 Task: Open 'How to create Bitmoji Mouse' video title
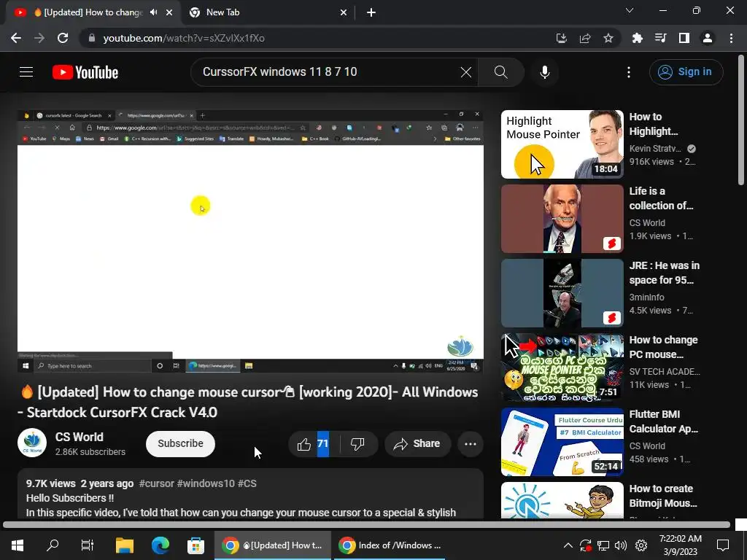point(662,496)
